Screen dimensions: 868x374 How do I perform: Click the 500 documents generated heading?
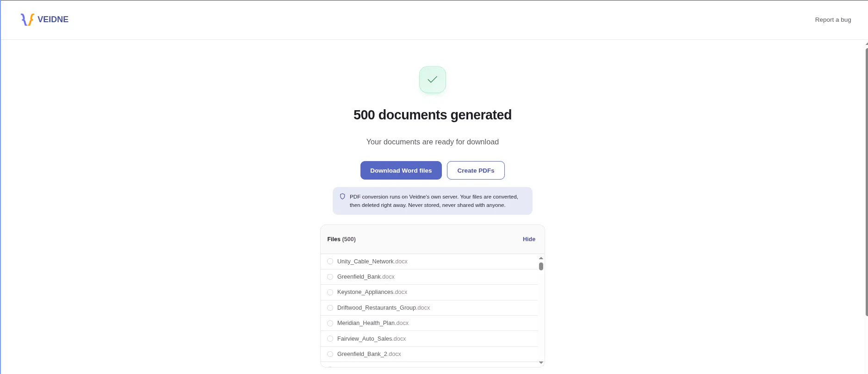(x=433, y=115)
